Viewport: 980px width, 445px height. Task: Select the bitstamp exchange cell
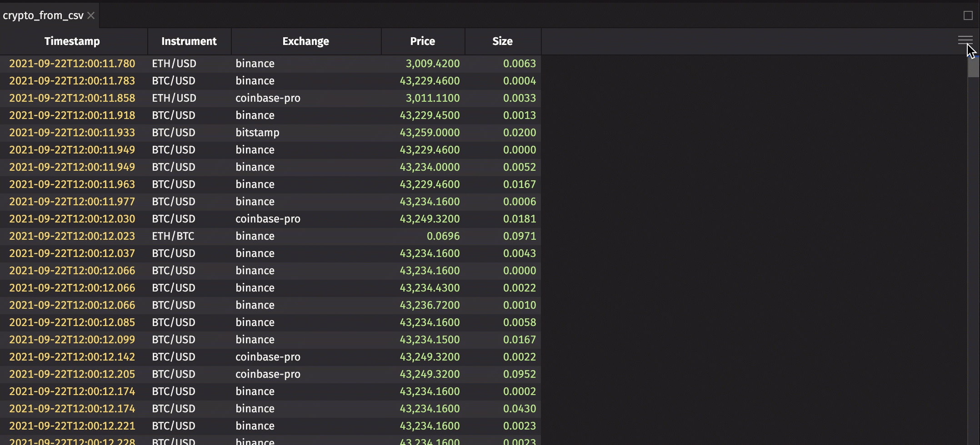(257, 133)
